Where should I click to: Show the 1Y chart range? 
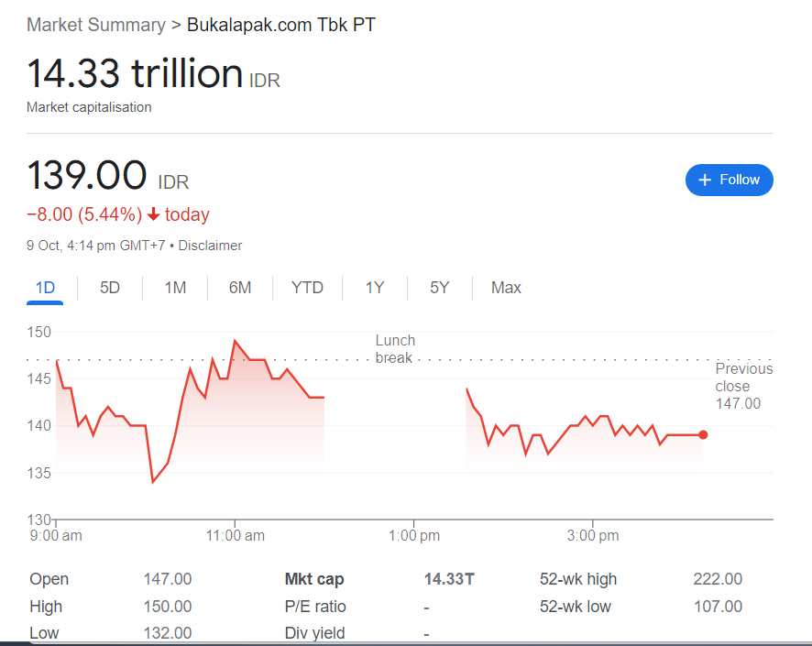[375, 288]
